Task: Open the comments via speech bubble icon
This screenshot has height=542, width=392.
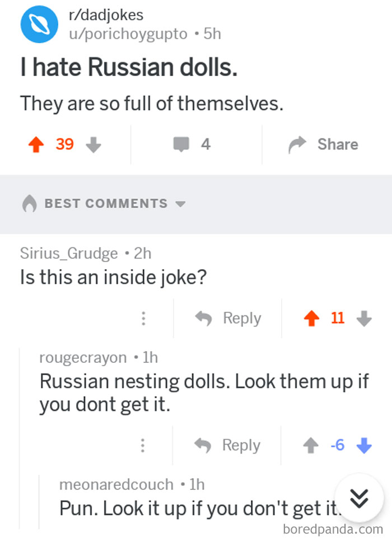Action: (181, 144)
